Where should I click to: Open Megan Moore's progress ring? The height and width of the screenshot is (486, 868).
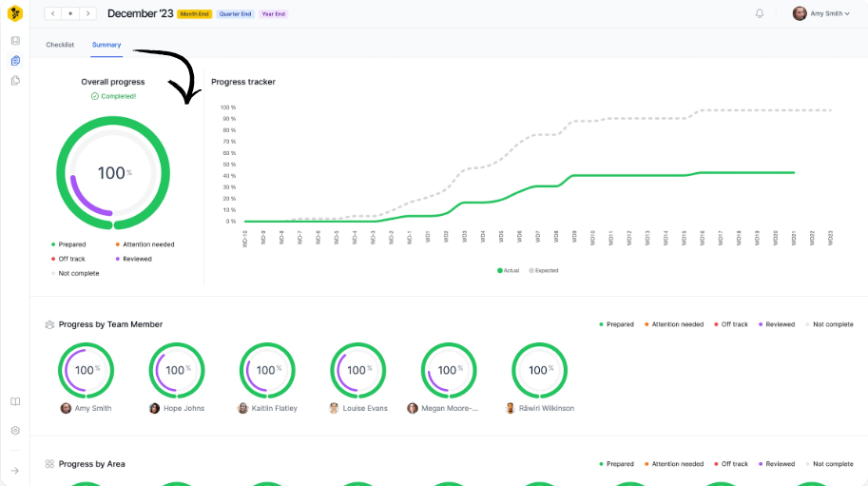point(449,370)
